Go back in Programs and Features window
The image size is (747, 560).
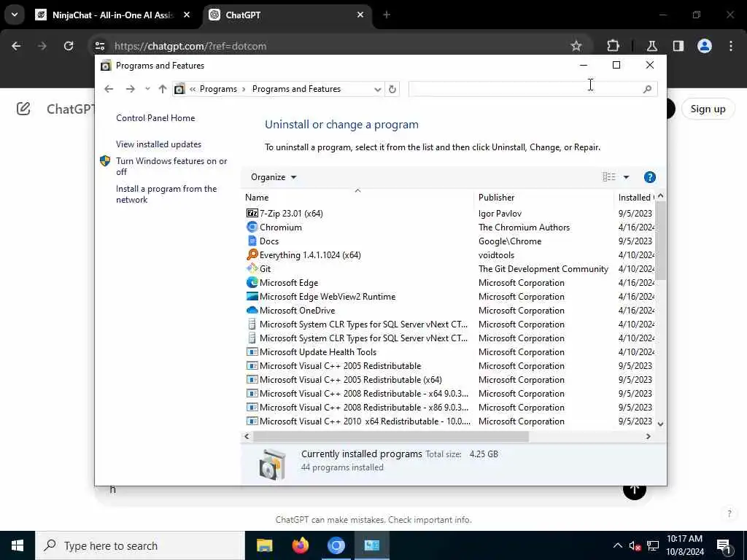109,89
